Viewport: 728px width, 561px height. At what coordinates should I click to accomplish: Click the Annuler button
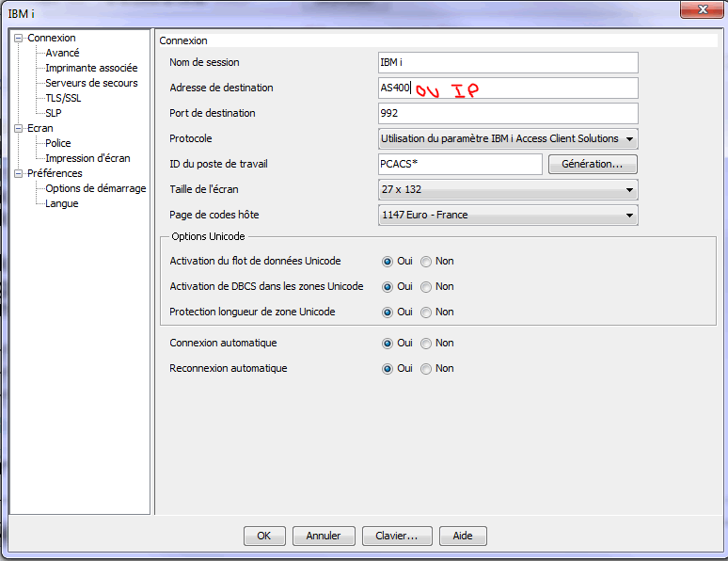(x=324, y=536)
